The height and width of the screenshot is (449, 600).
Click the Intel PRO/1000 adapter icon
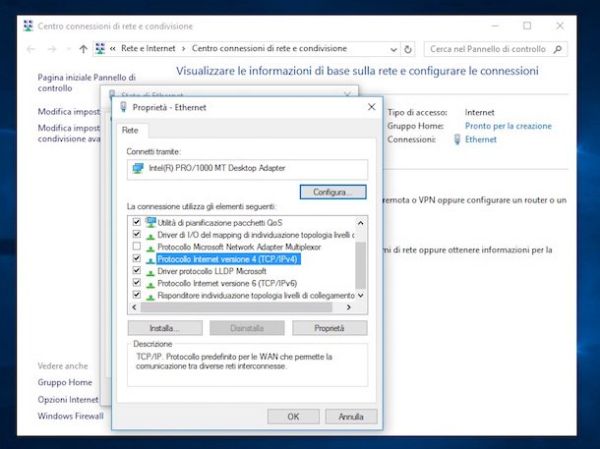(x=137, y=169)
